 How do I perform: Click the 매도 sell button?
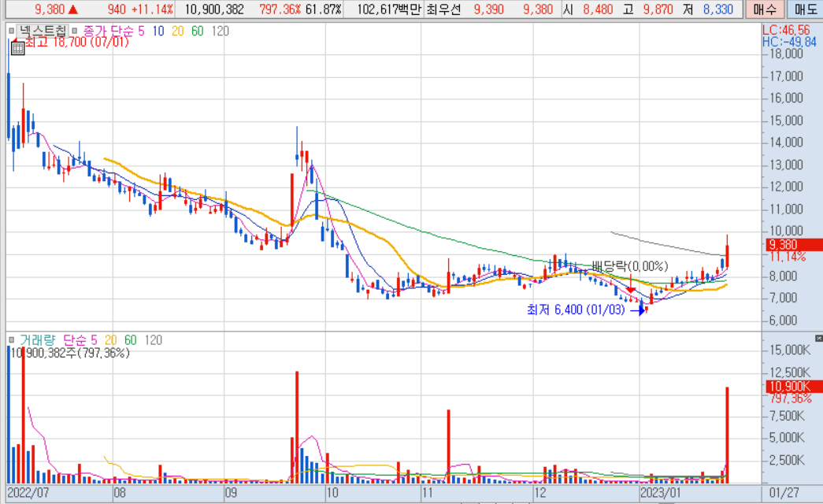tap(805, 9)
